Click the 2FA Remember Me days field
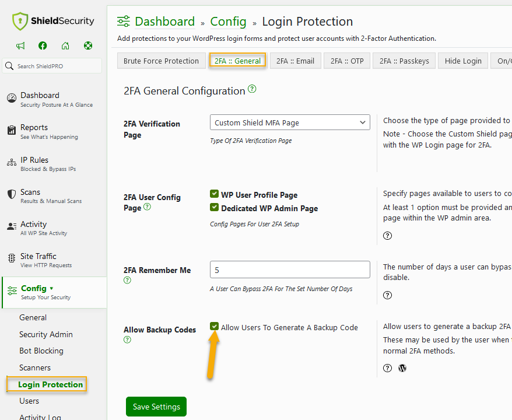 pyautogui.click(x=290, y=269)
